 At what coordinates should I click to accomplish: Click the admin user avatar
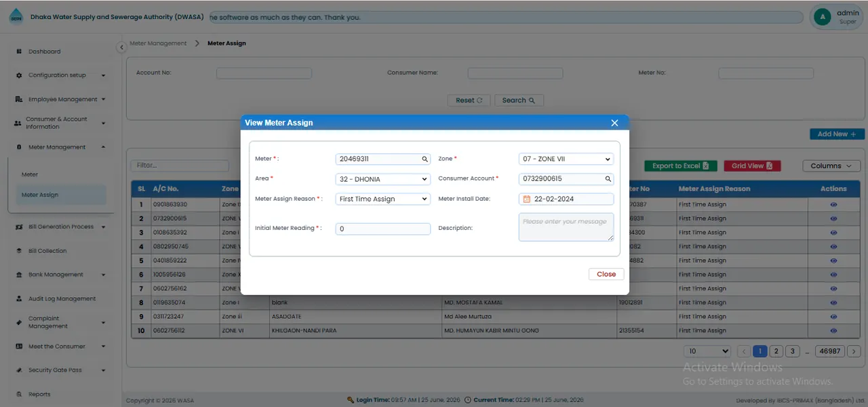(823, 17)
